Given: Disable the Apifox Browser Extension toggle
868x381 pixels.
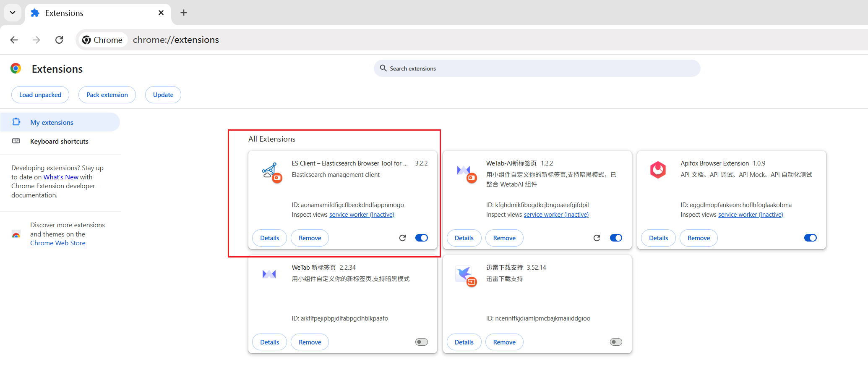Looking at the screenshot, I should point(811,238).
